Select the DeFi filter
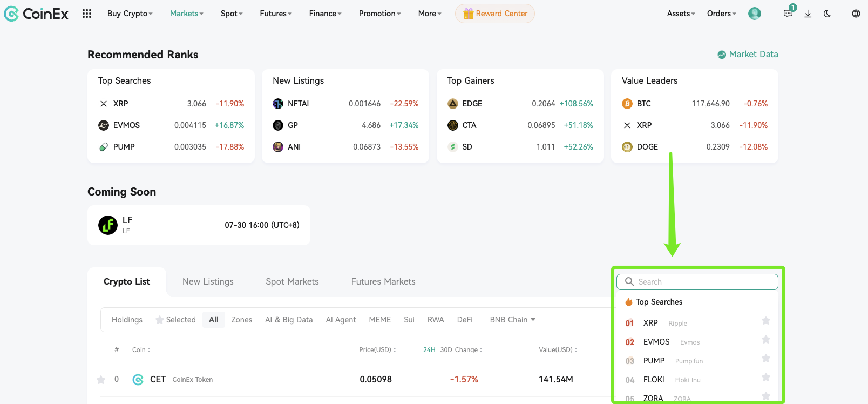 click(465, 320)
